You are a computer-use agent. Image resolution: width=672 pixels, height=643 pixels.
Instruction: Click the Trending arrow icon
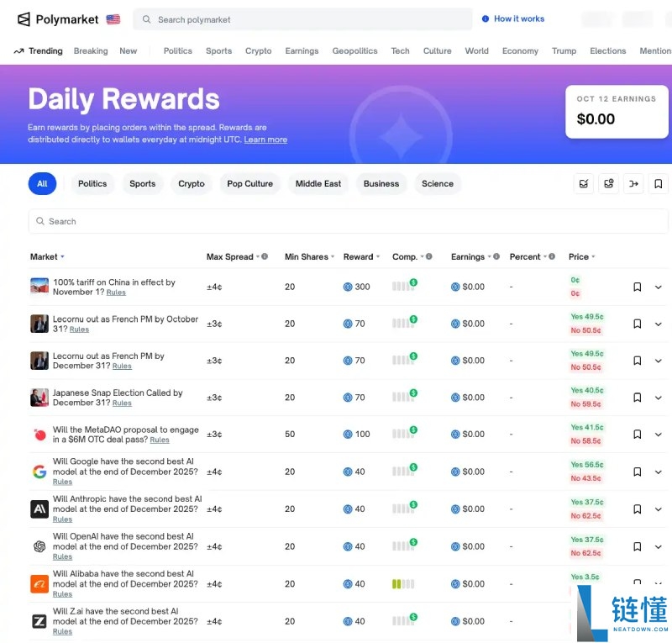tap(18, 51)
